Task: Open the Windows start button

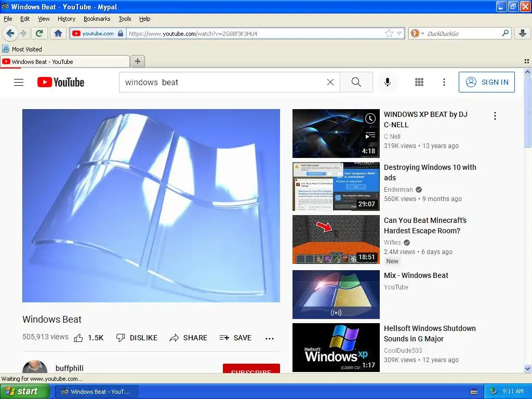Action: pyautogui.click(x=25, y=392)
